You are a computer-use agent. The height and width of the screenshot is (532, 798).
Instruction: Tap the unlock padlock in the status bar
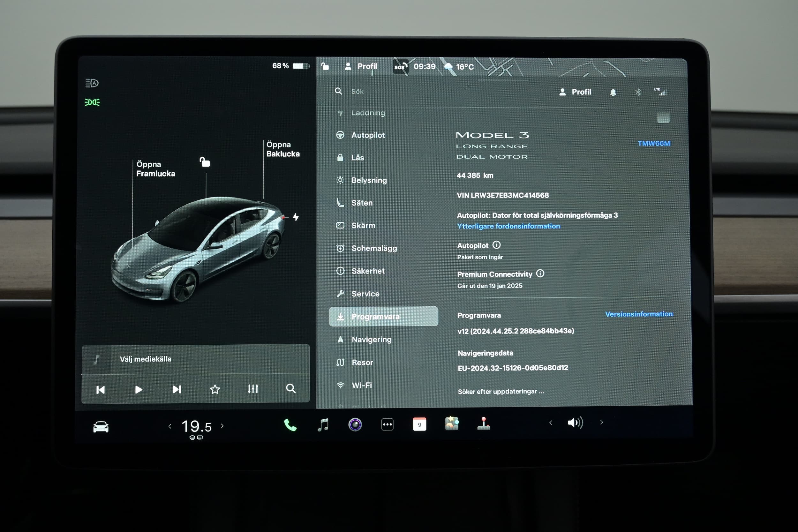pos(325,66)
